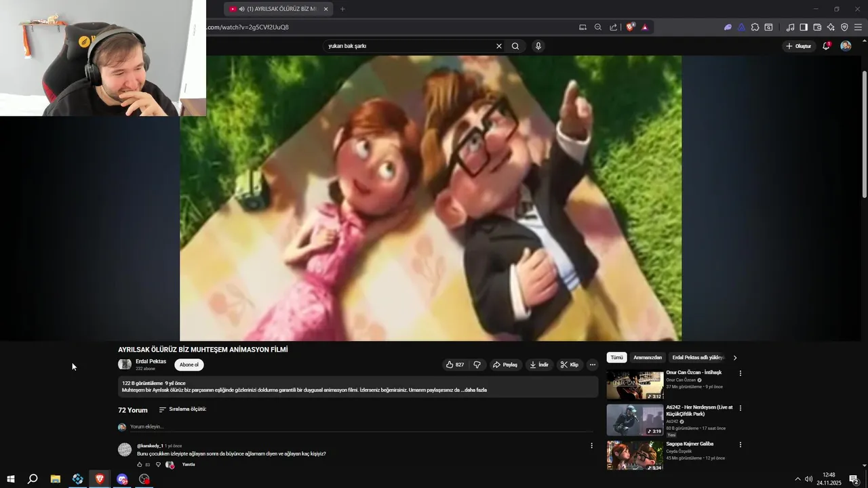Open the Erdal Pektas channel name link
Image resolution: width=868 pixels, height=488 pixels.
[151, 361]
